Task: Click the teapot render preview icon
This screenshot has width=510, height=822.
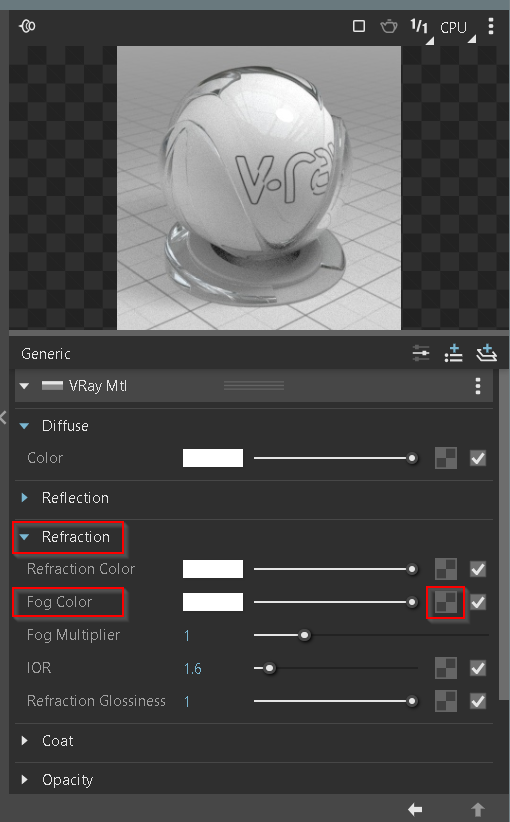Action: click(x=388, y=26)
